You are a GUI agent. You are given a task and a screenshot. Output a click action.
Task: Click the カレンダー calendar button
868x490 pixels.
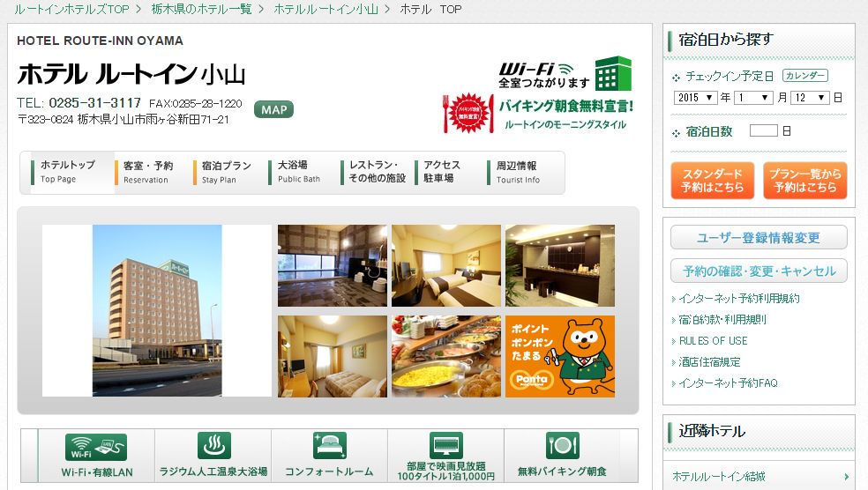(804, 76)
